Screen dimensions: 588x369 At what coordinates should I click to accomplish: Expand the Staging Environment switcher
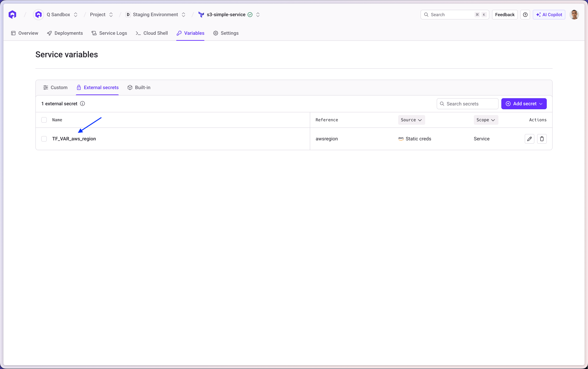click(183, 15)
